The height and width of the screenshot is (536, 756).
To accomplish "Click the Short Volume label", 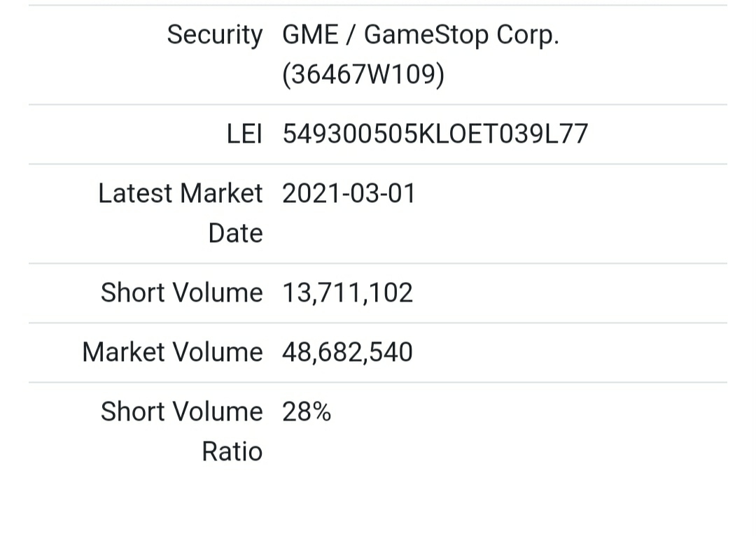I will coord(182,292).
